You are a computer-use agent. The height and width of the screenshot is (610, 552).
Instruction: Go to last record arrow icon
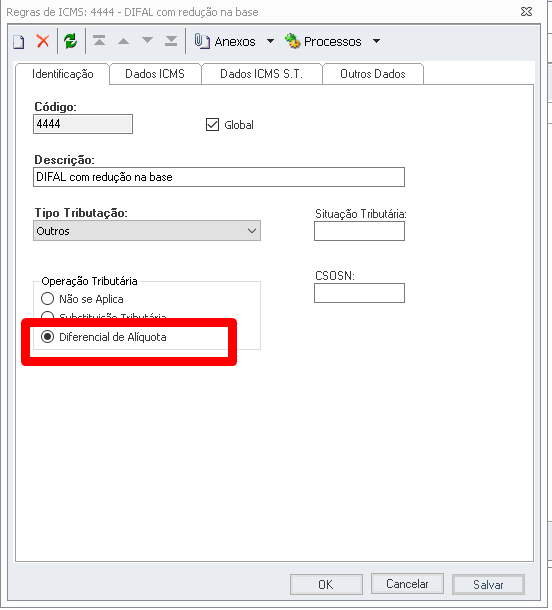pos(171,41)
